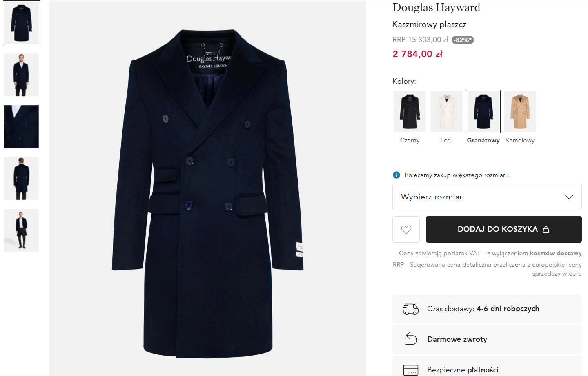Click the delivery truck icon
Viewport: 588px width, 376px height.
pos(410,309)
